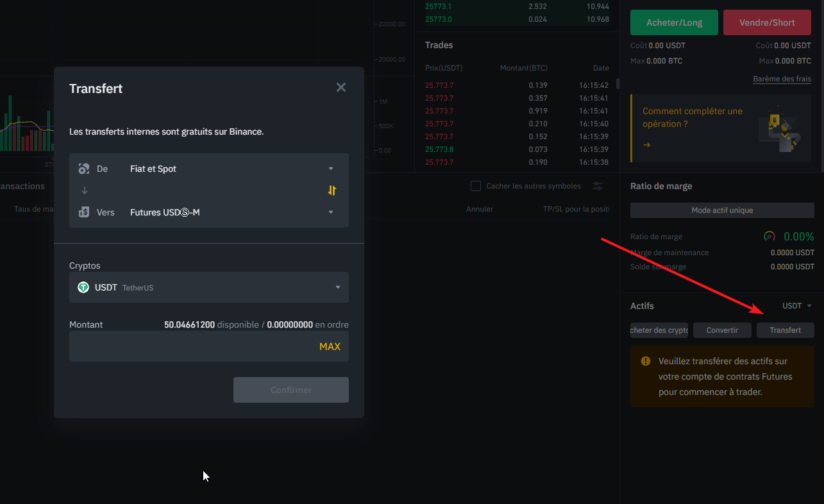
Task: Click the order book price 25773.0
Action: 439,19
